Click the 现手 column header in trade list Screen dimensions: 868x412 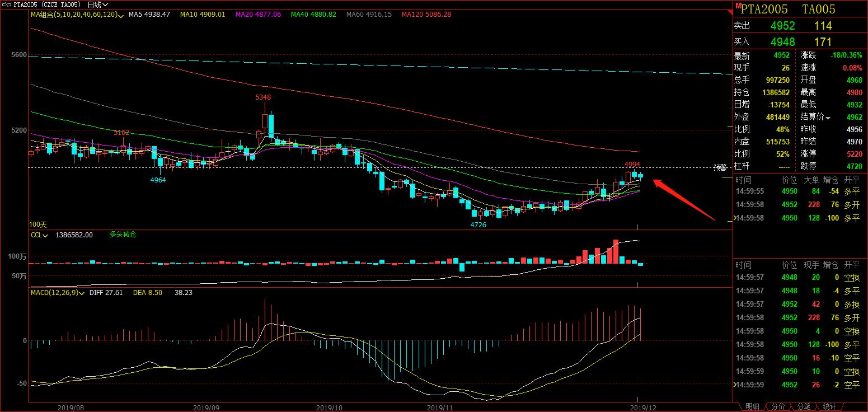[x=811, y=265]
